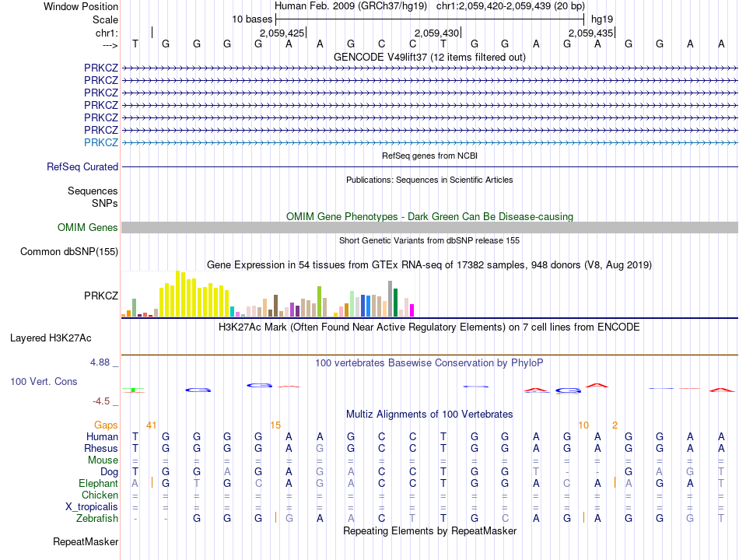Click the orange Gaps 15 insertion marker
This screenshot has width=739, height=560.
click(x=275, y=425)
